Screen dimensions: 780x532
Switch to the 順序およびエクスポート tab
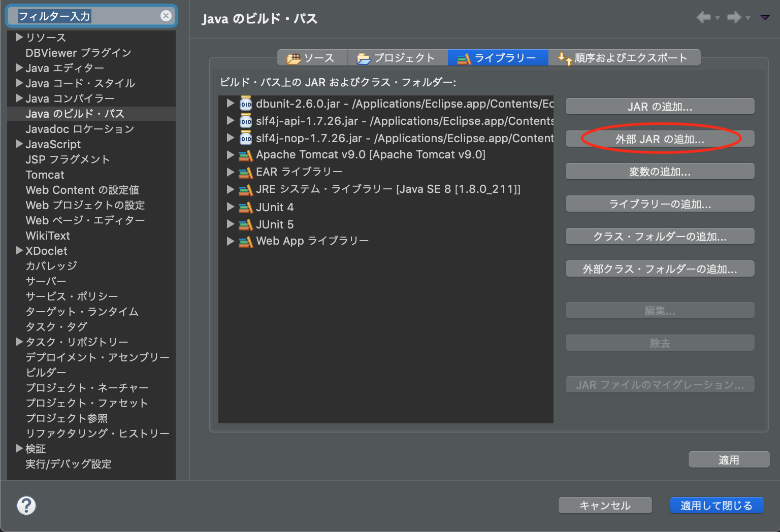[625, 58]
